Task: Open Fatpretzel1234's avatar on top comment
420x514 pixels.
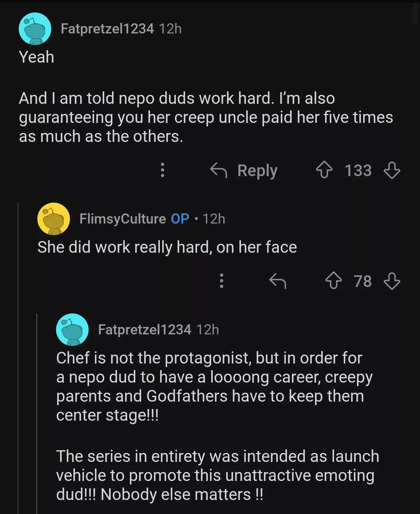Action: pos(35,29)
